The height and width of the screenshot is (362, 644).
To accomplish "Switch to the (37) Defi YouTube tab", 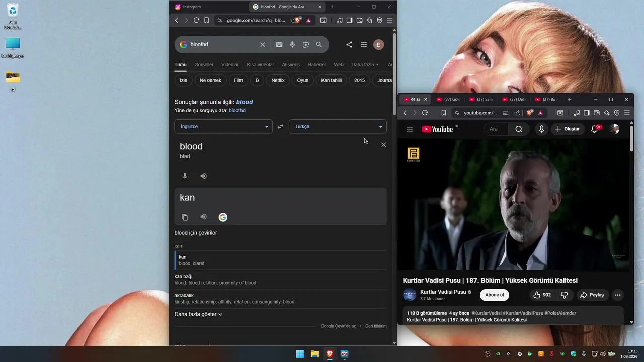I will tap(514, 99).
